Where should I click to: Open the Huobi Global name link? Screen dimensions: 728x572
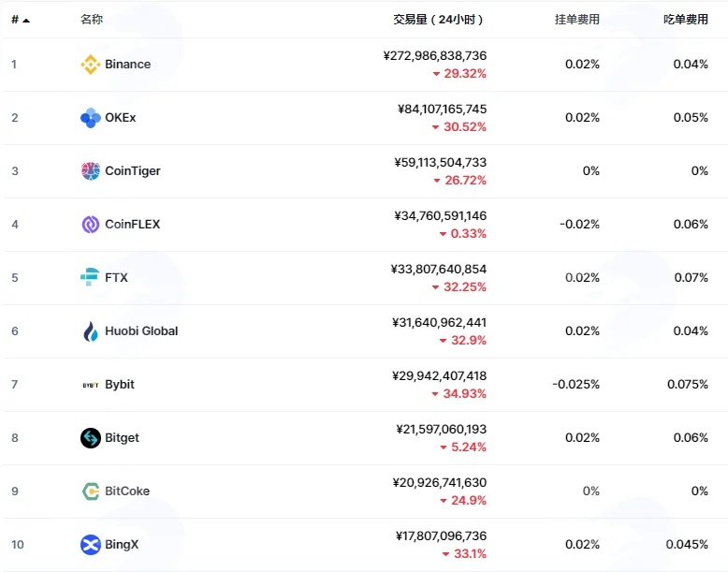point(141,330)
